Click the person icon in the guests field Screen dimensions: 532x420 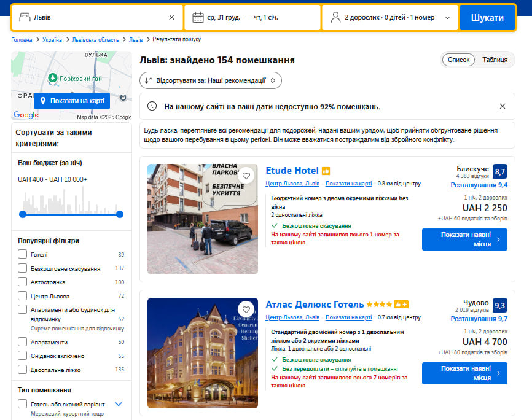tap(335, 17)
